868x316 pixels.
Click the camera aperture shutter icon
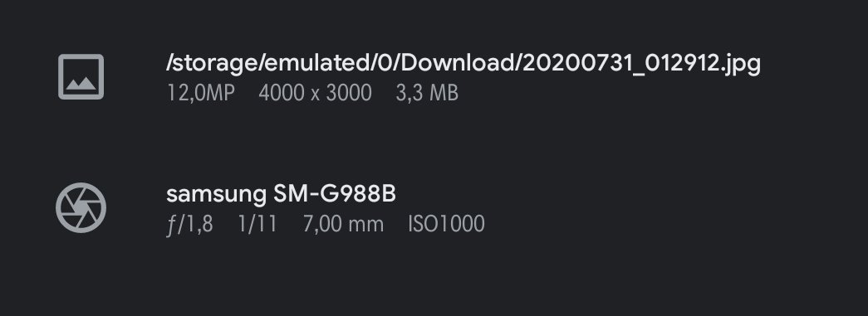pyautogui.click(x=81, y=207)
